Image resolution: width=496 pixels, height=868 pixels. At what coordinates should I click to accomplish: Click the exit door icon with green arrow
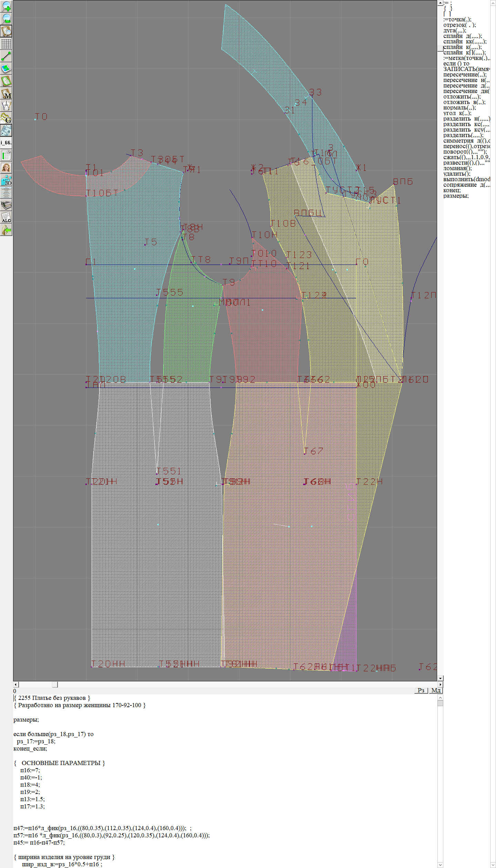(x=6, y=230)
